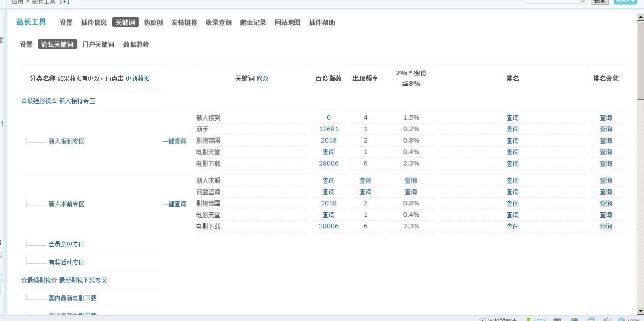Query ranking for the 新人求解 keyword
The image size is (644, 321).
click(x=512, y=180)
